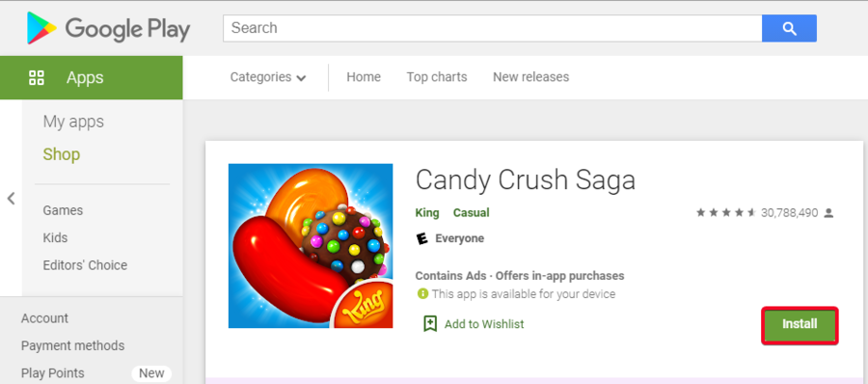868x384 pixels.
Task: Click the star rating display
Action: click(x=725, y=213)
